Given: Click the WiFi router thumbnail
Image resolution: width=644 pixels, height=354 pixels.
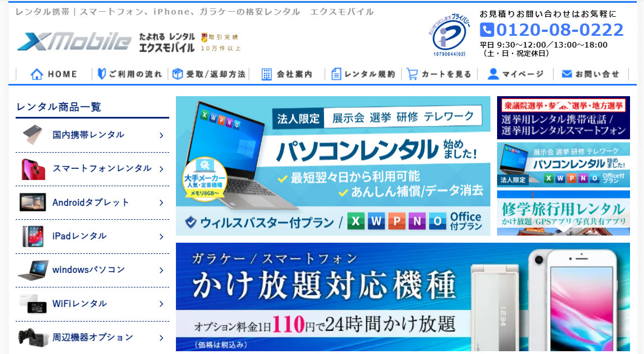Looking at the screenshot, I should 33,304.
